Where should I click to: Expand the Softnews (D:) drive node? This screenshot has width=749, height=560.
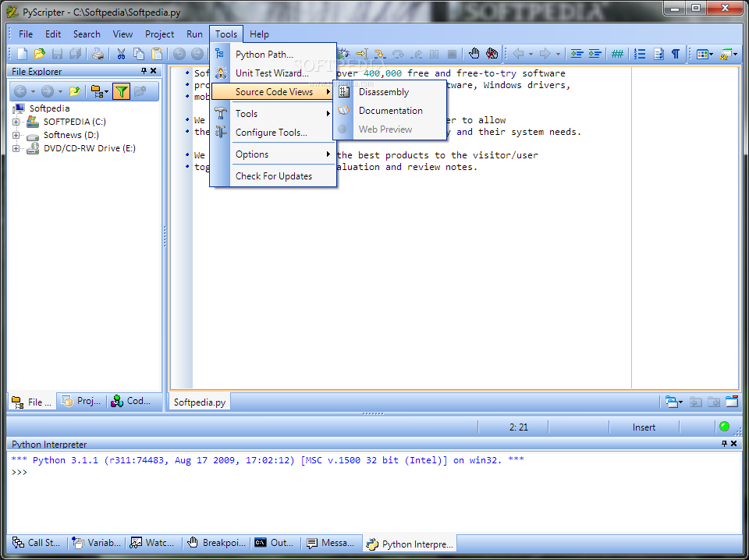coord(16,135)
